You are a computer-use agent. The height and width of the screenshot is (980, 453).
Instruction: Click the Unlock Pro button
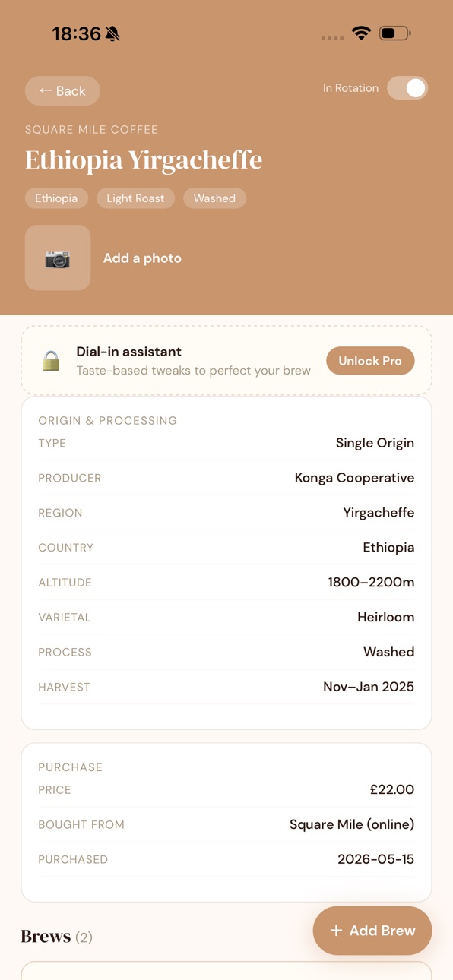(x=370, y=361)
